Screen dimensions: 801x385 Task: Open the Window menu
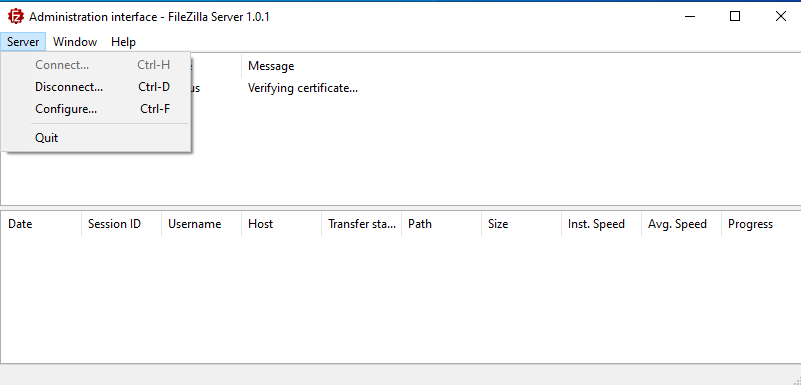(75, 42)
